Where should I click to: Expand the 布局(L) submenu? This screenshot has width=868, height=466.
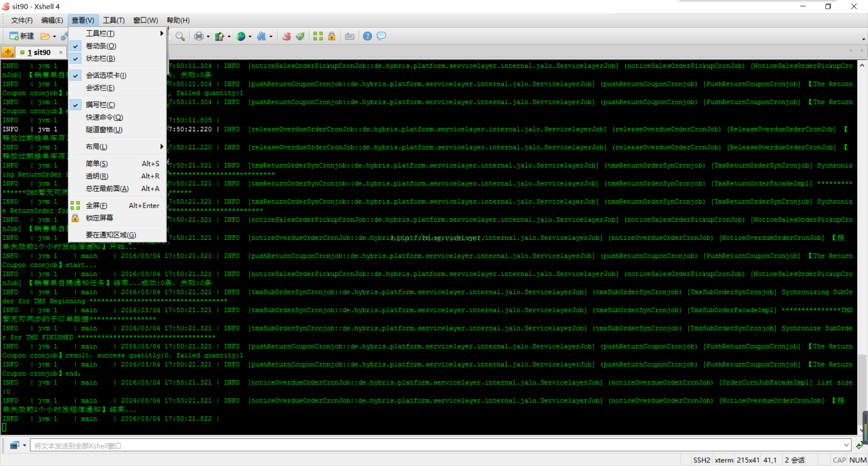click(x=118, y=147)
